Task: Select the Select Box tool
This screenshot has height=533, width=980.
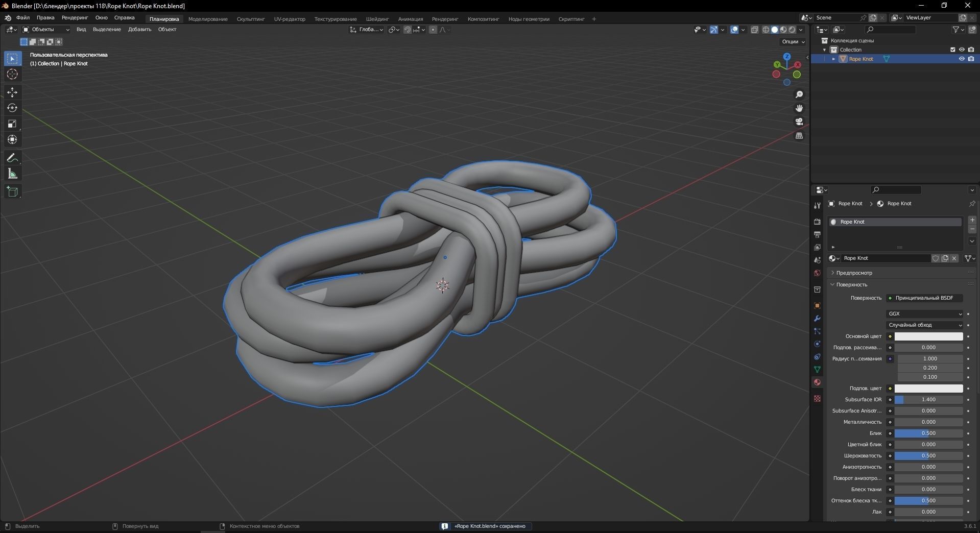Action: 12,59
